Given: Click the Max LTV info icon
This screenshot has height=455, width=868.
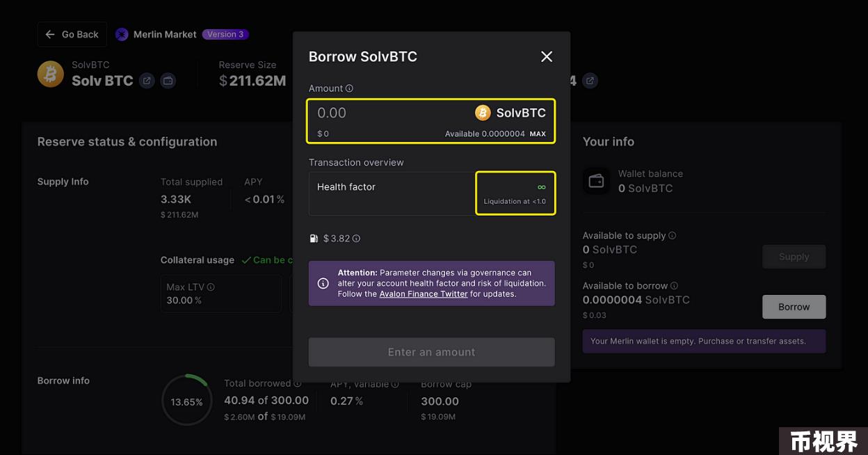Looking at the screenshot, I should click(211, 287).
